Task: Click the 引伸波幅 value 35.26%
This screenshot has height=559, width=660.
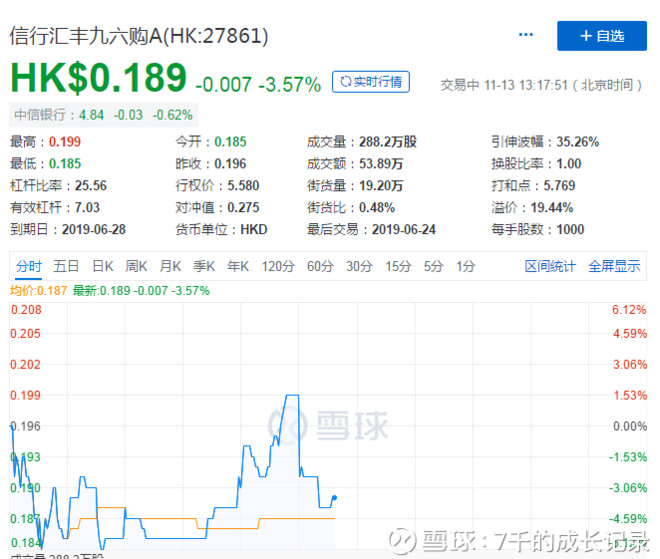Action: (578, 142)
